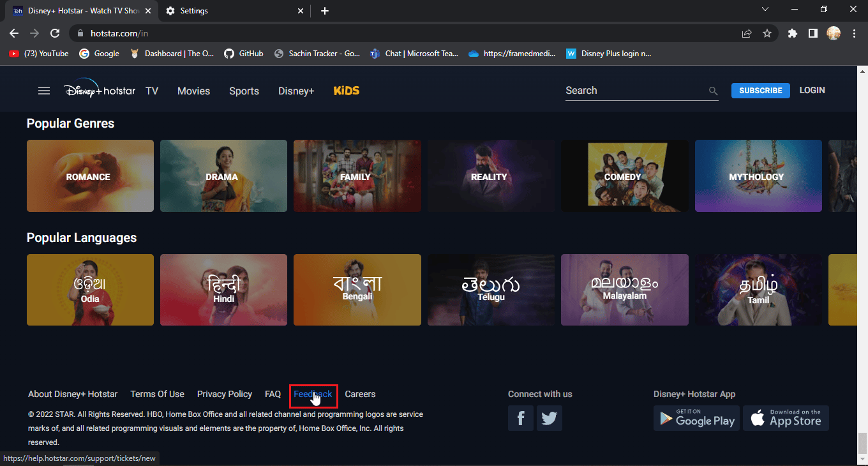
Task: Open the Sports menu item
Action: 244,91
